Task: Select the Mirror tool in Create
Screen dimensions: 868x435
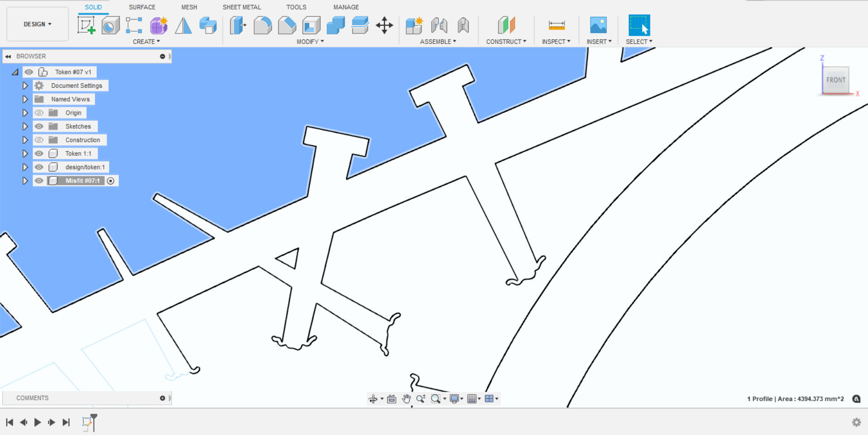Action: 183,25
